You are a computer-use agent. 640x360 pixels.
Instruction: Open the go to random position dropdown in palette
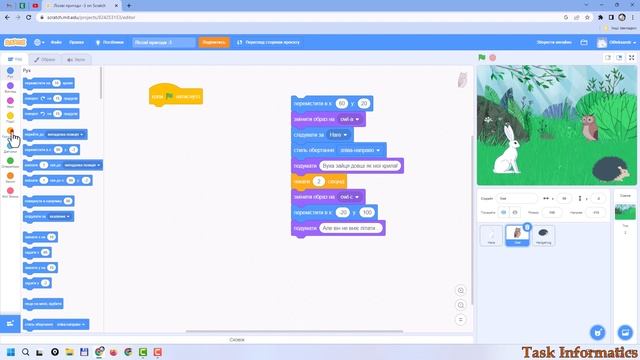64,134
